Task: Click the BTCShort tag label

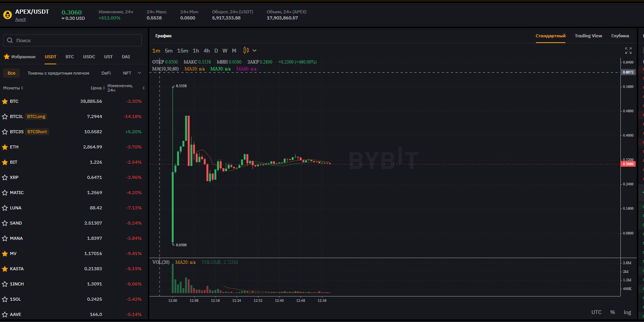Action: (x=37, y=132)
